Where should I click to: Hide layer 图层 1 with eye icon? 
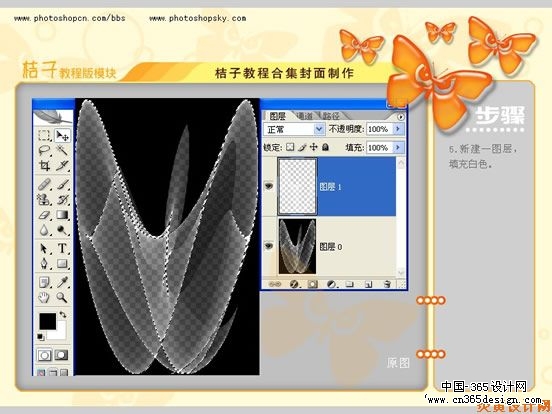tap(269, 186)
